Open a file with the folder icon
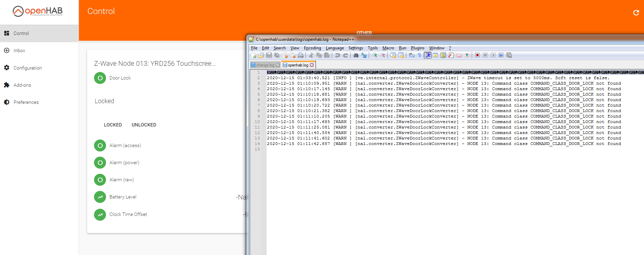This screenshot has height=255, width=644. 261,55
